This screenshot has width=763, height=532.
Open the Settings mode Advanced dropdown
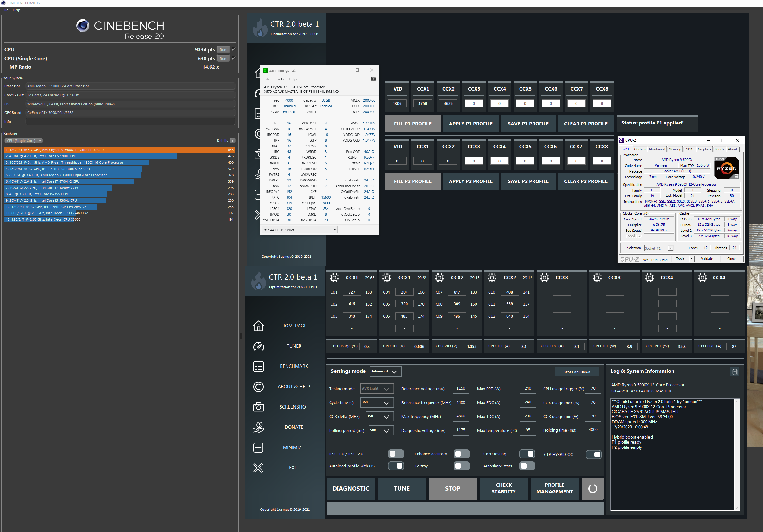(x=386, y=371)
